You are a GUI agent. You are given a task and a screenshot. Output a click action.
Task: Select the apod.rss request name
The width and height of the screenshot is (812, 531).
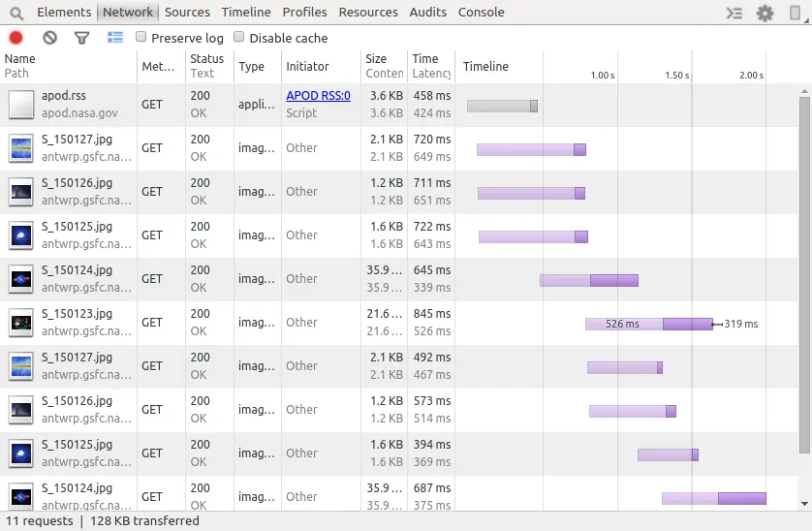click(x=64, y=96)
